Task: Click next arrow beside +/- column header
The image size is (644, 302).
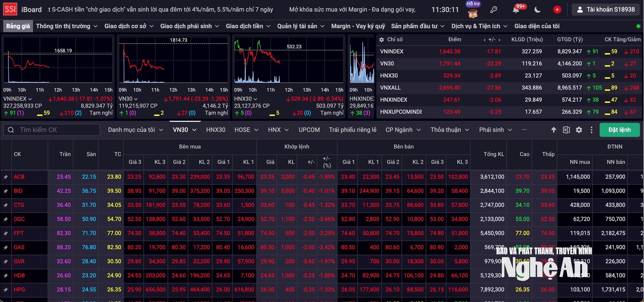Action: pos(499,40)
